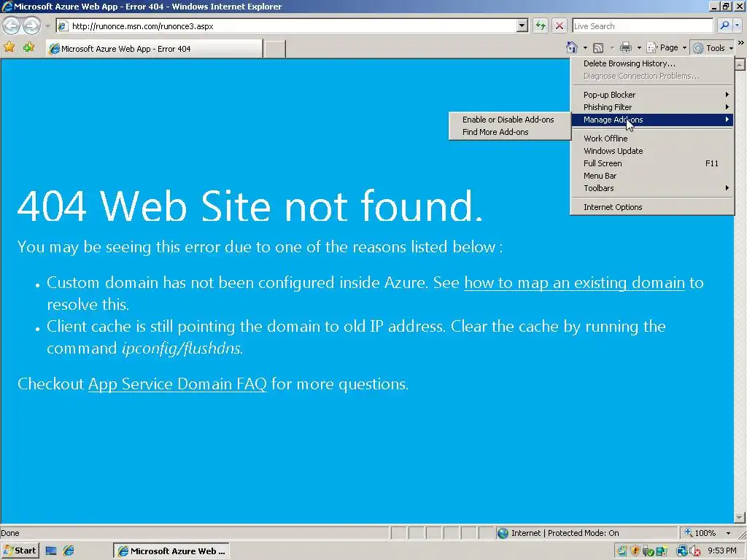Choose Enable or Disable Add-ons

point(510,120)
